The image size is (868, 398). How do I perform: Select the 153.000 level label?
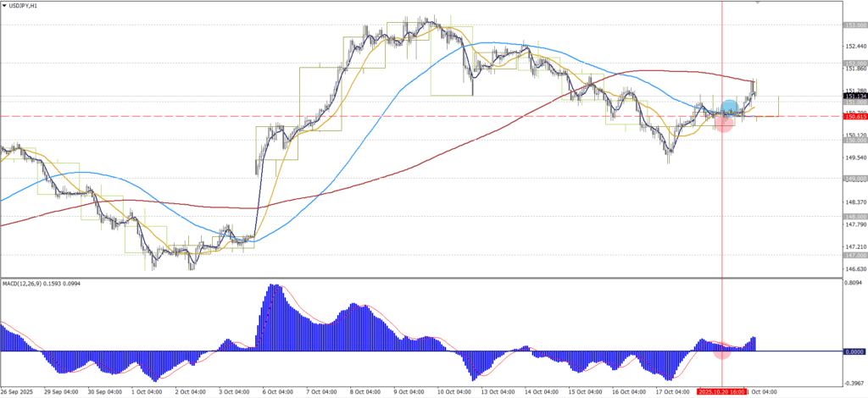pyautogui.click(x=854, y=25)
